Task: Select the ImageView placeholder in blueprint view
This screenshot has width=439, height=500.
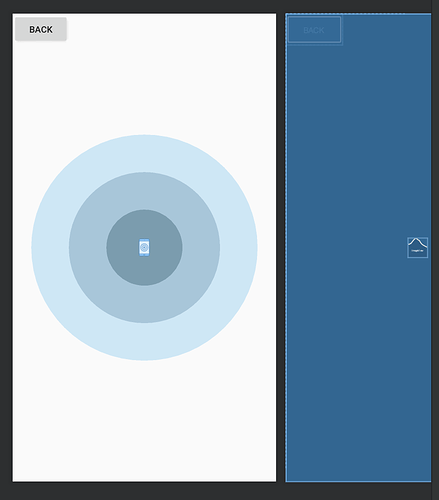Action: (x=417, y=247)
